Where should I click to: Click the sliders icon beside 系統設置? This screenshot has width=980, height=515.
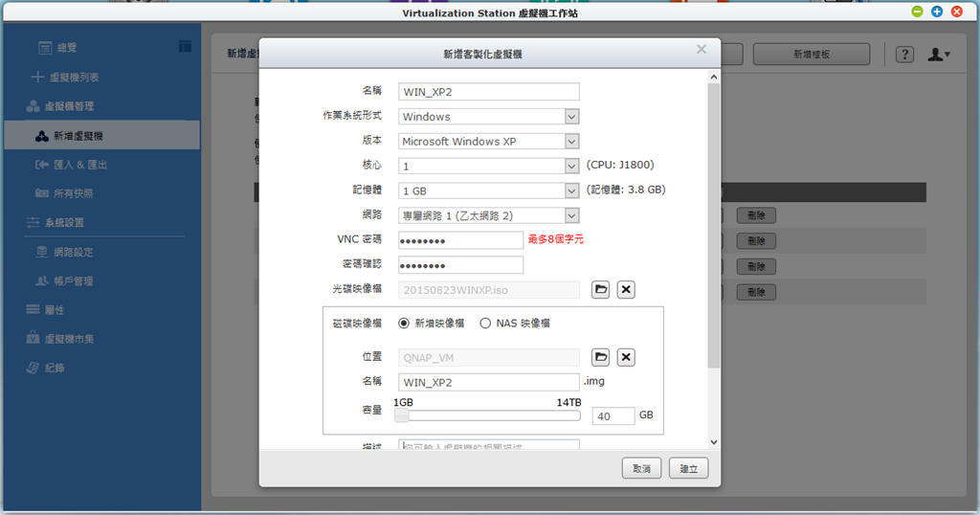(33, 222)
